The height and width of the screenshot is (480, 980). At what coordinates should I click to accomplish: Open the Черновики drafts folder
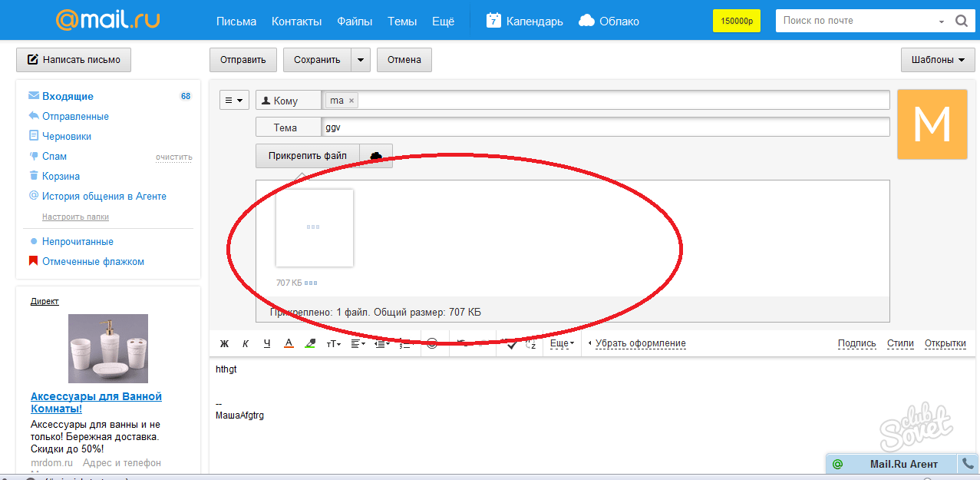pos(67,136)
